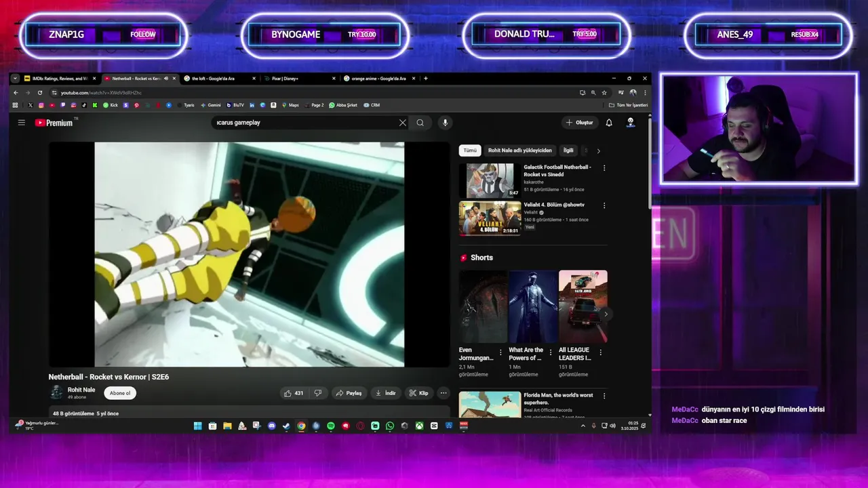Subscribe with the Abone ol button

(120, 393)
